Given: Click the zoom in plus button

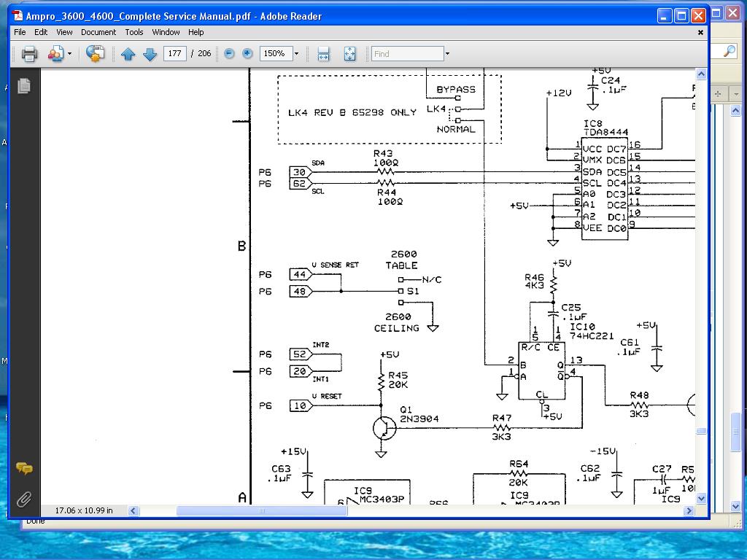Looking at the screenshot, I should point(247,54).
